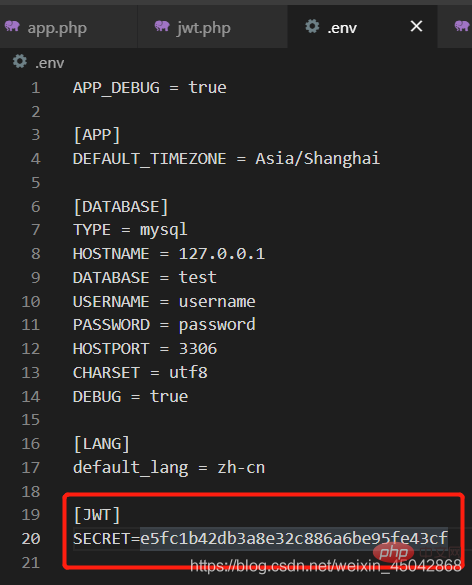The height and width of the screenshot is (585, 472).
Task: Switch to the jwt.php tab
Action: tap(212, 27)
